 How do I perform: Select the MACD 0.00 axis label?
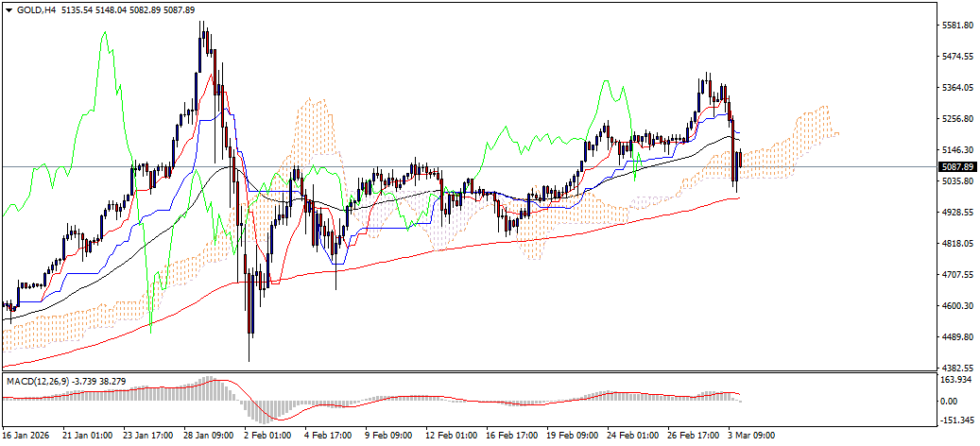pos(951,401)
